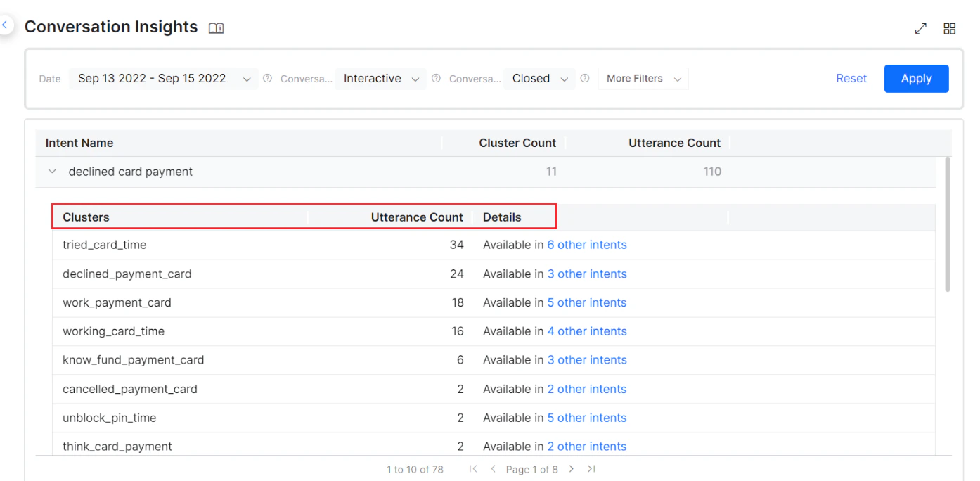
Task: Sort by Details column header
Action: click(502, 217)
